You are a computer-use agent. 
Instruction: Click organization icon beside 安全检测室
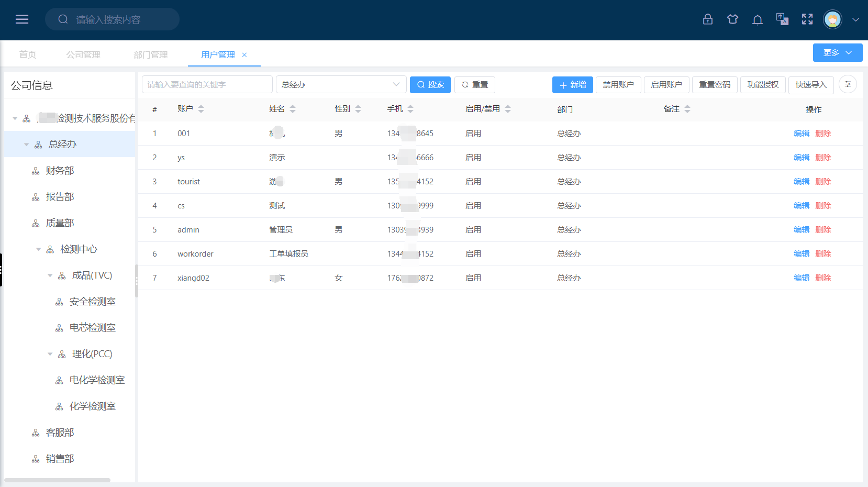[59, 302]
